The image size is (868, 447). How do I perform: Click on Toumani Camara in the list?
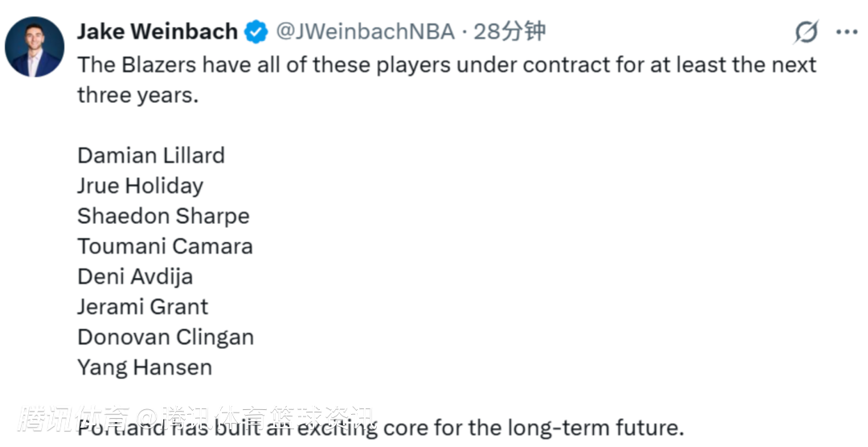[165, 246]
